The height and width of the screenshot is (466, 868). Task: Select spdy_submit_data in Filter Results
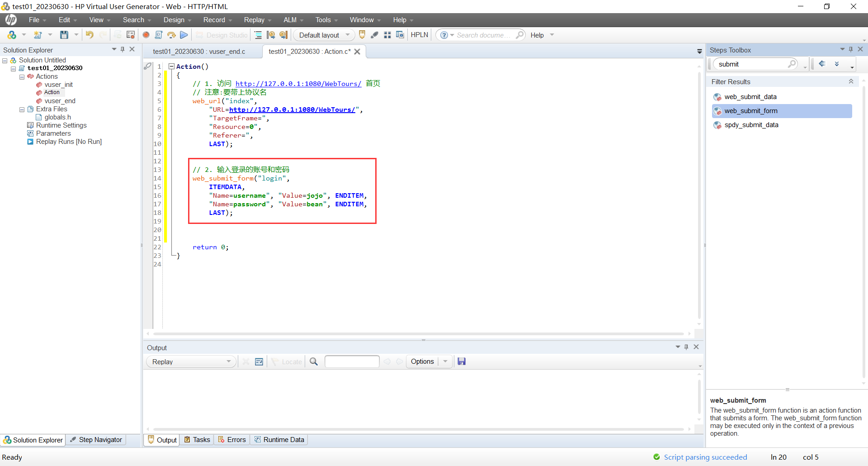751,125
